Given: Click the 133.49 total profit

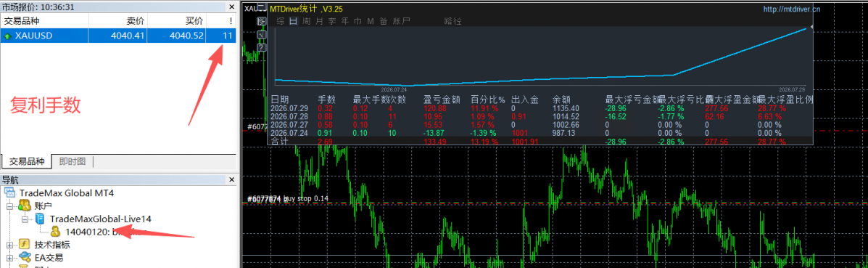Looking at the screenshot, I should (x=435, y=142).
